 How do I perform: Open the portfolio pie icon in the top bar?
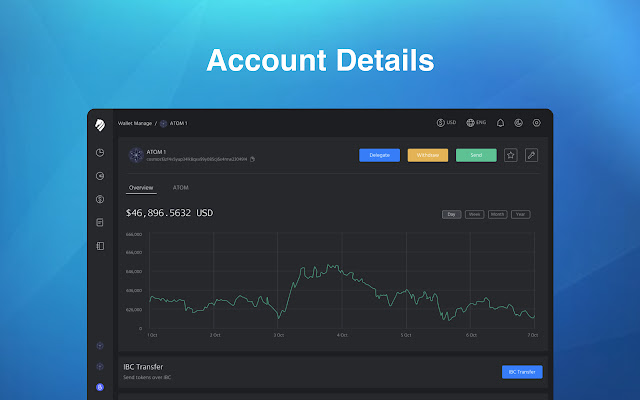tap(518, 123)
